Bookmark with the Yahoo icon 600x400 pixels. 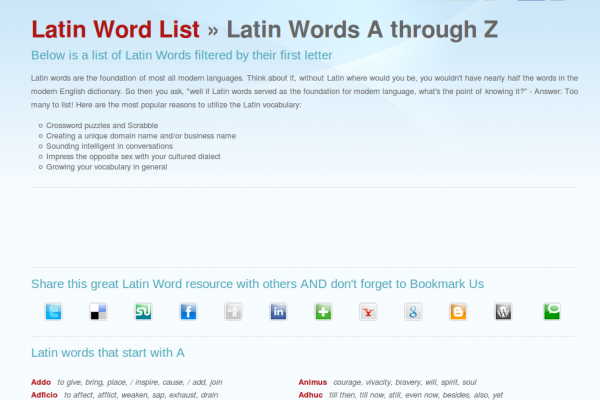pos(368,312)
